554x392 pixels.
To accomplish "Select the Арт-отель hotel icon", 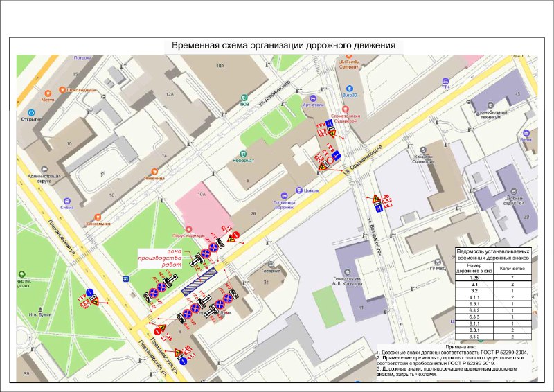I will tap(313, 98).
